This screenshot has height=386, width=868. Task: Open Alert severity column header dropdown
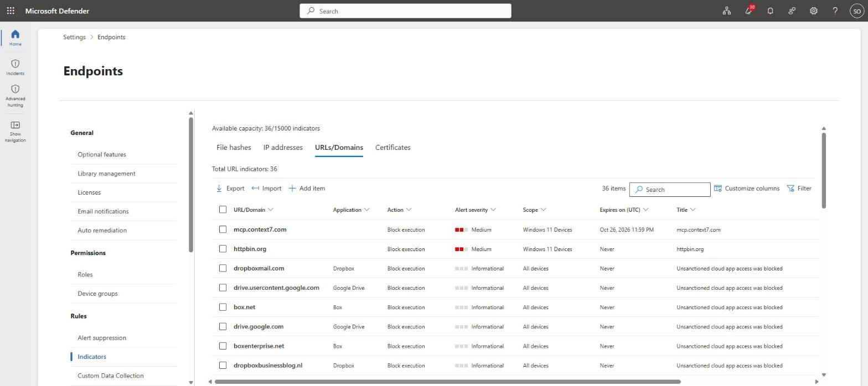[x=476, y=210]
